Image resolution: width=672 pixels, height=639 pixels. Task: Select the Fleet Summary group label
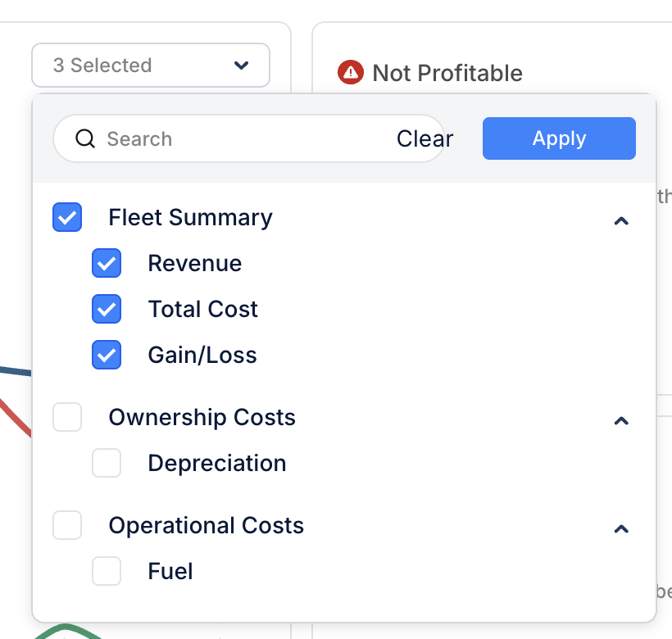point(189,217)
